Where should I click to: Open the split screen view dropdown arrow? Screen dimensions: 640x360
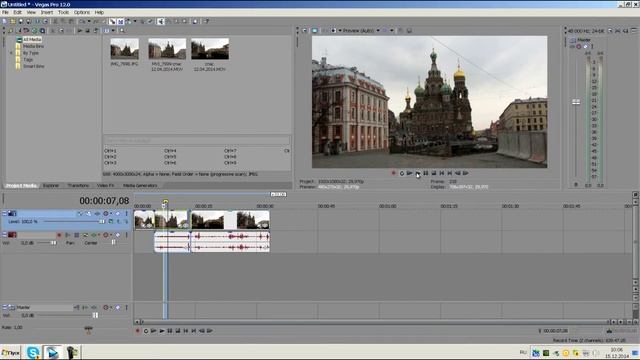(340, 31)
